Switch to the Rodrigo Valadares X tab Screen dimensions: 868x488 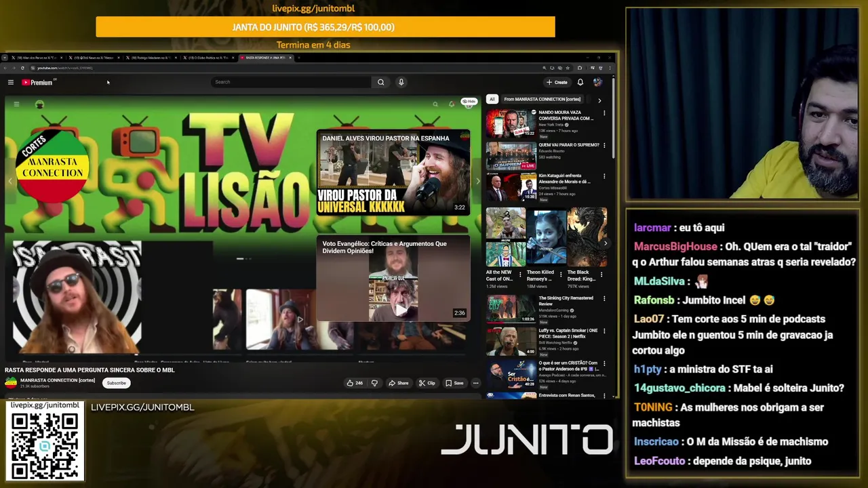151,58
